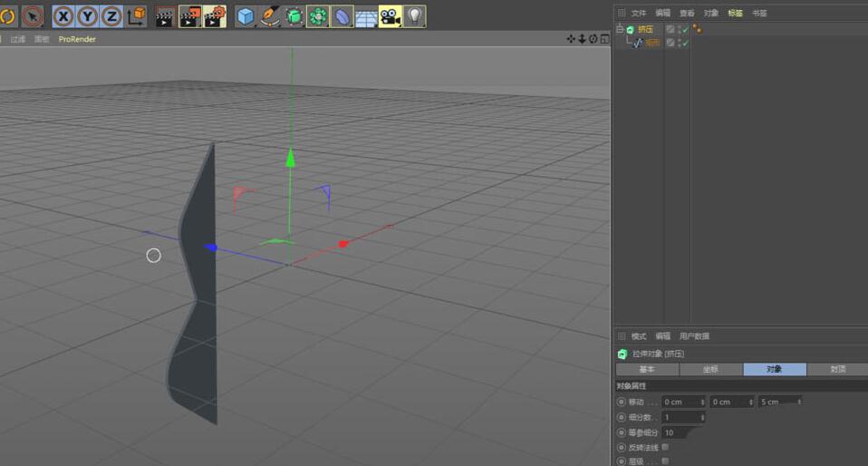
Task: Click the object manager grip handle icon
Action: (622, 13)
